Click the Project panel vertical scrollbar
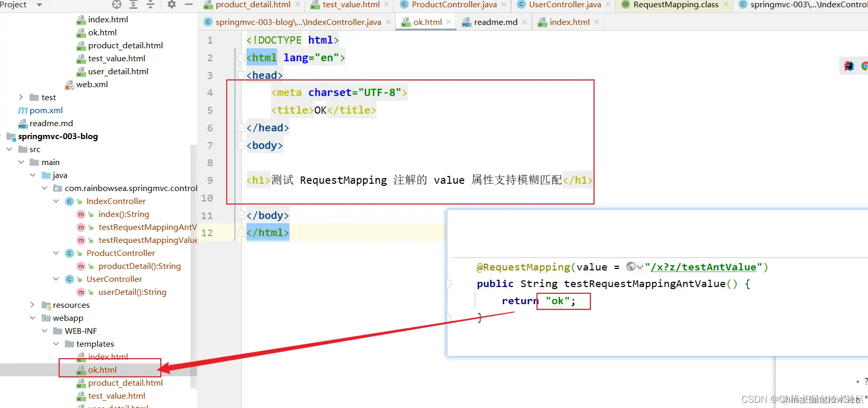The image size is (868, 408). pyautogui.click(x=194, y=266)
